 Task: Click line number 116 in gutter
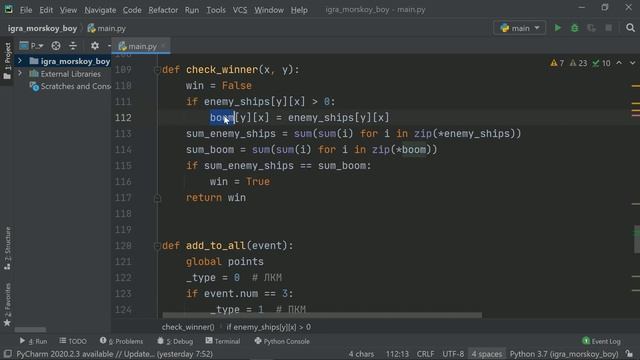coord(123,182)
